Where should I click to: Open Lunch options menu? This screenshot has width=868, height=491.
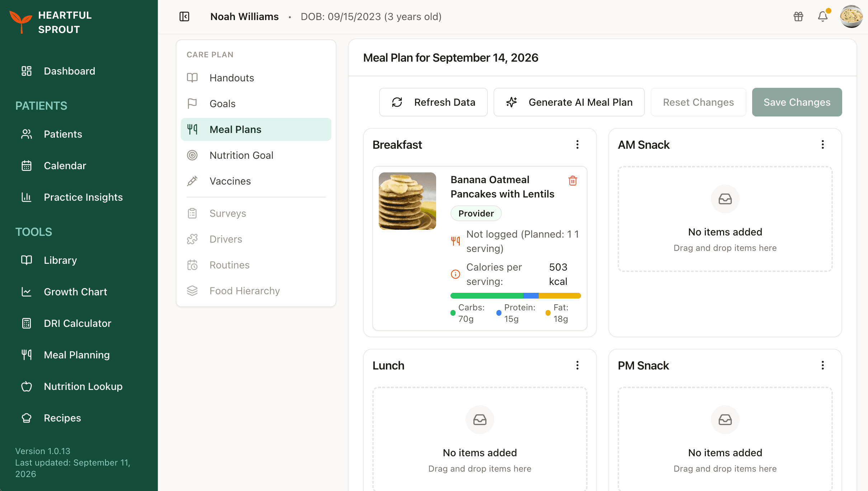(x=577, y=365)
